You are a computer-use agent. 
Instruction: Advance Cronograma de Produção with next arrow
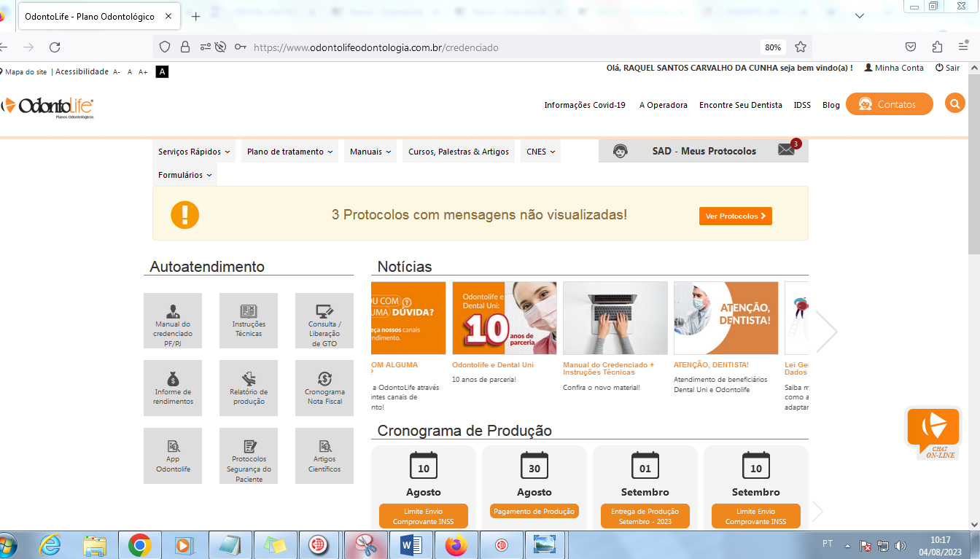[817, 512]
